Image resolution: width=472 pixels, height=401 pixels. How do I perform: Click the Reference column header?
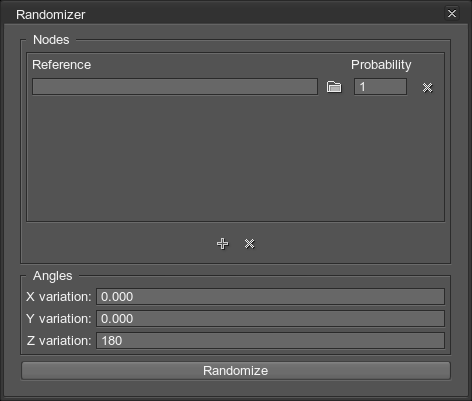tap(61, 65)
